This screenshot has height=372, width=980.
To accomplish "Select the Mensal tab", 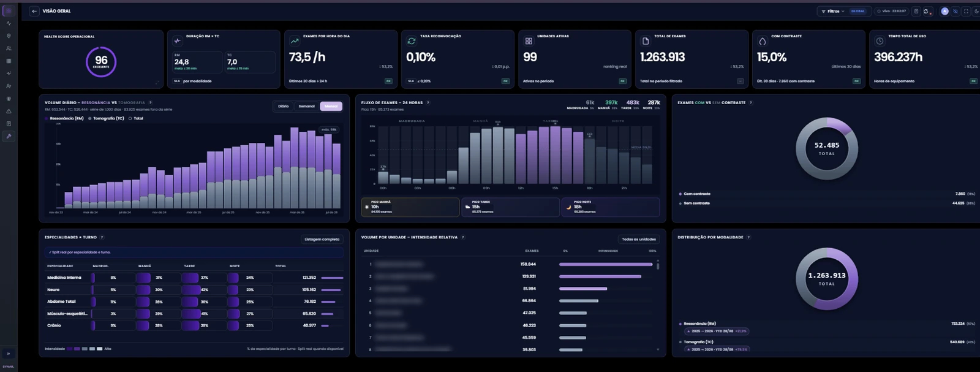I will pyautogui.click(x=331, y=106).
